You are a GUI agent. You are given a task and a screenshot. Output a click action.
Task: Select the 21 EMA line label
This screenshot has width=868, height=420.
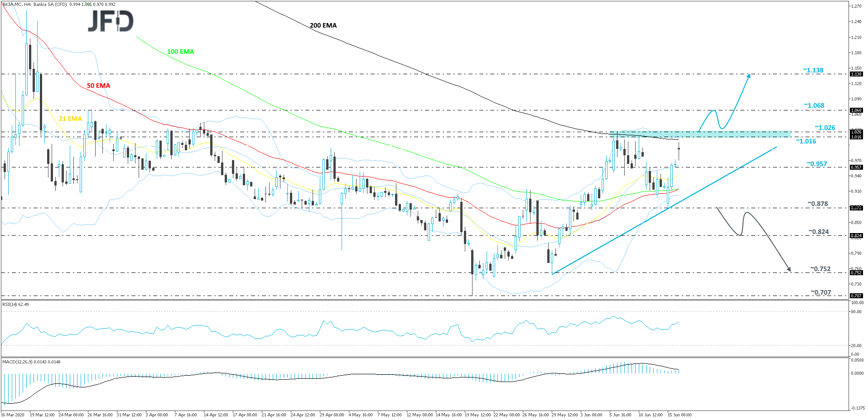pyautogui.click(x=70, y=119)
